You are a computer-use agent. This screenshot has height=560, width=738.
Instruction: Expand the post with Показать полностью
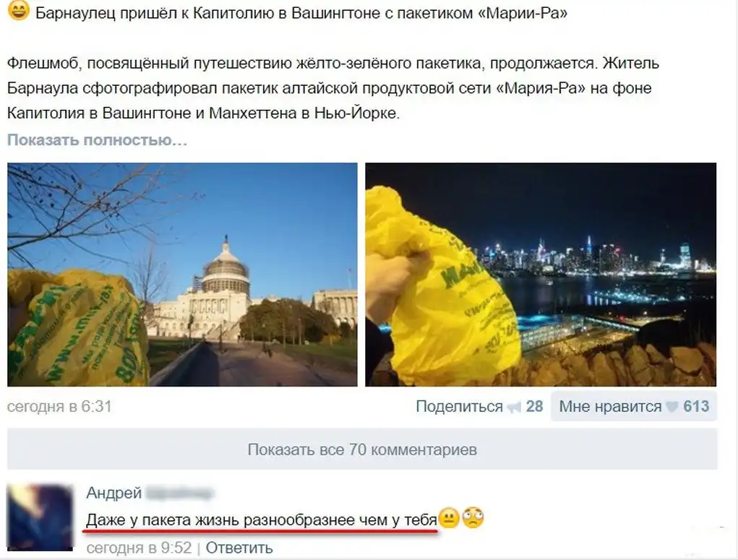(97, 140)
